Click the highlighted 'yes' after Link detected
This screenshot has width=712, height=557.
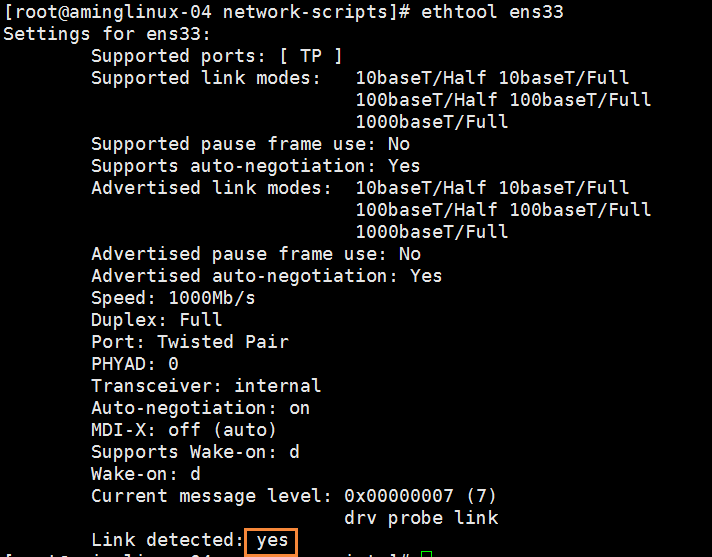(x=272, y=540)
